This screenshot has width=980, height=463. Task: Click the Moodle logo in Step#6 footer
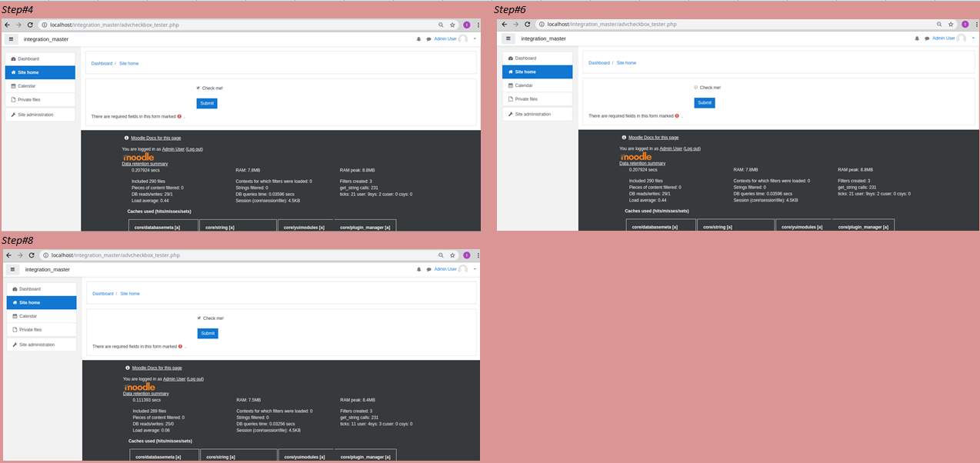635,157
